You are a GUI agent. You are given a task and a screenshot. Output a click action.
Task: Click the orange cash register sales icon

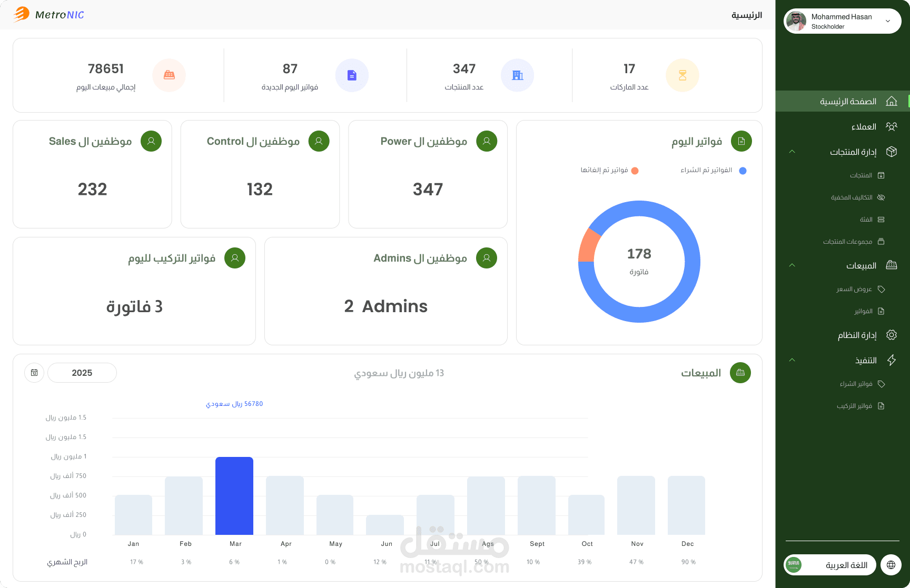coord(169,75)
